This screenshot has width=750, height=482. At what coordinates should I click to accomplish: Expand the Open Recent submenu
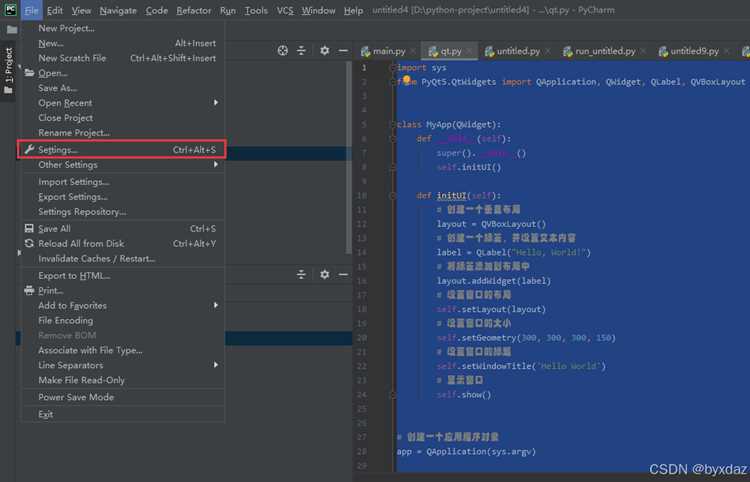pos(123,103)
